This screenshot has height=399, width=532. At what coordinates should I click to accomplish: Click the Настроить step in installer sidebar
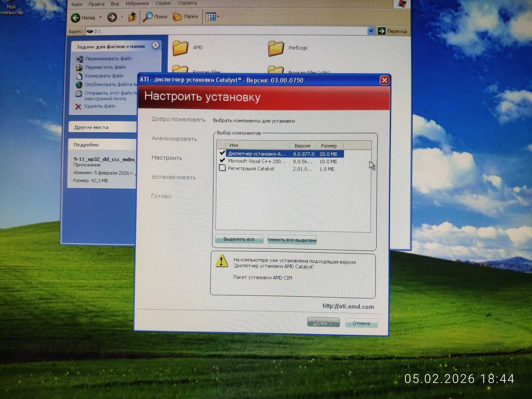click(167, 158)
